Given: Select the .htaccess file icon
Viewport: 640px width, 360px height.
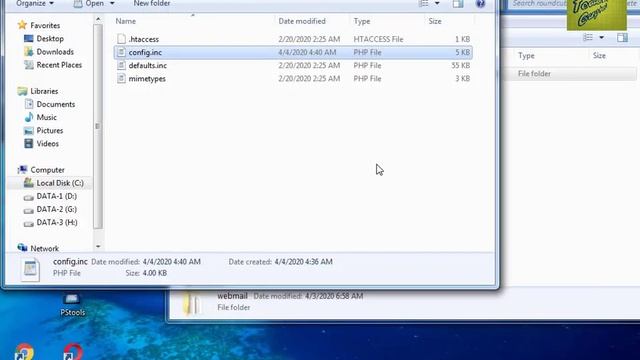Looking at the screenshot, I should pyautogui.click(x=121, y=39).
